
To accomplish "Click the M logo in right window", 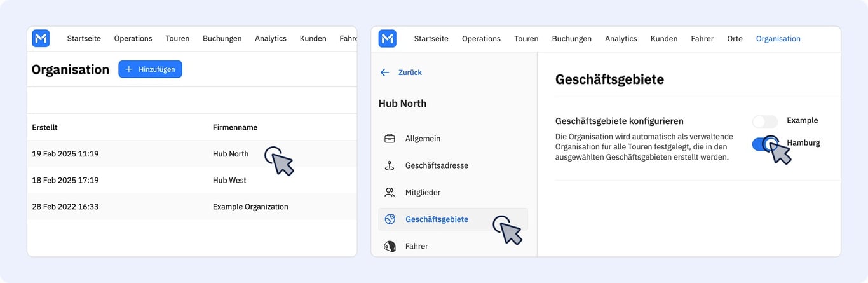I will (x=388, y=39).
